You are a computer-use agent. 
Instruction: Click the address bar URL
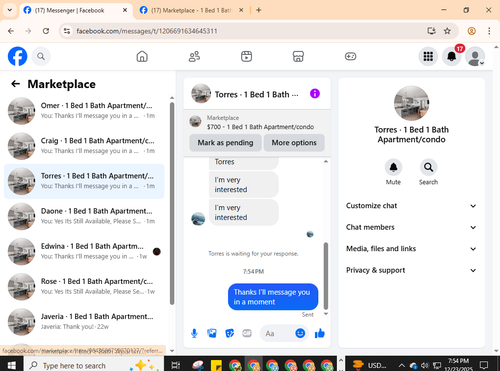pyautogui.click(x=147, y=31)
